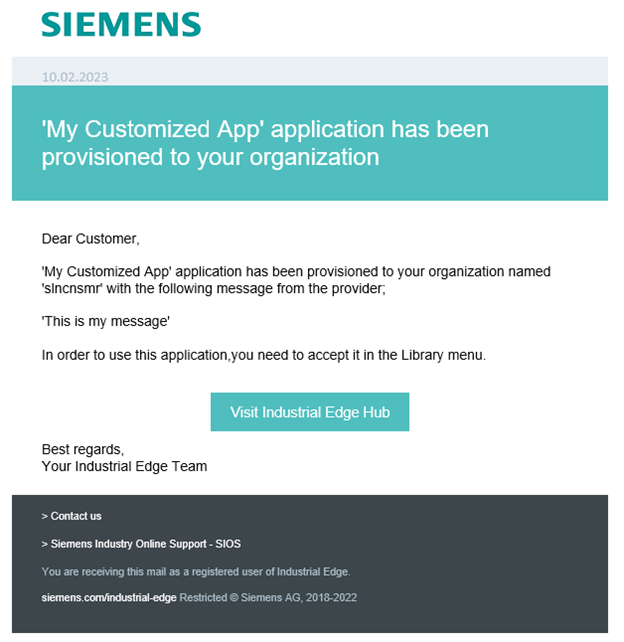Click the Siemens logo

(121, 24)
